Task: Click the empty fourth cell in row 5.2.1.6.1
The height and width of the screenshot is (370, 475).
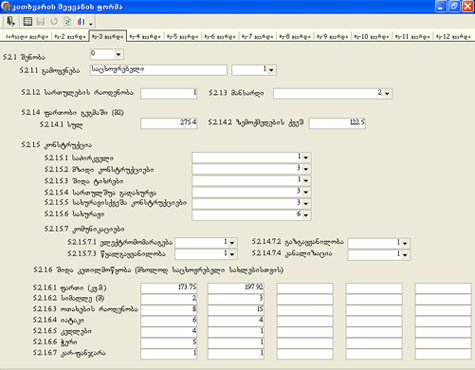Action: pos(374,288)
